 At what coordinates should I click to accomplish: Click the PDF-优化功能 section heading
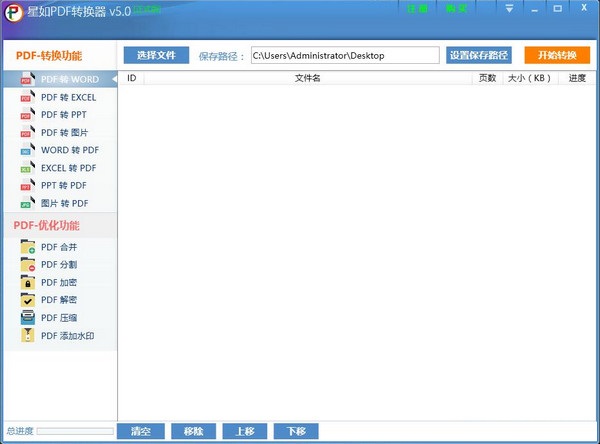[x=47, y=225]
